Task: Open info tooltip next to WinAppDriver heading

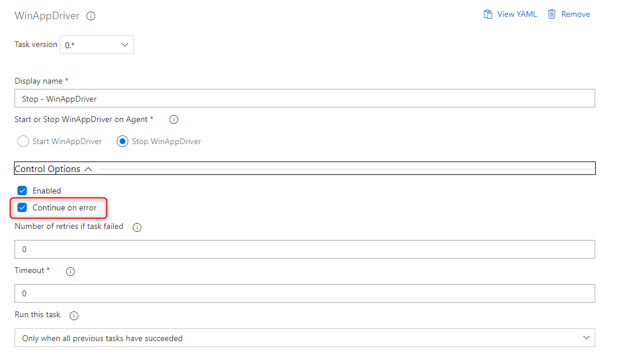Action: coord(91,16)
